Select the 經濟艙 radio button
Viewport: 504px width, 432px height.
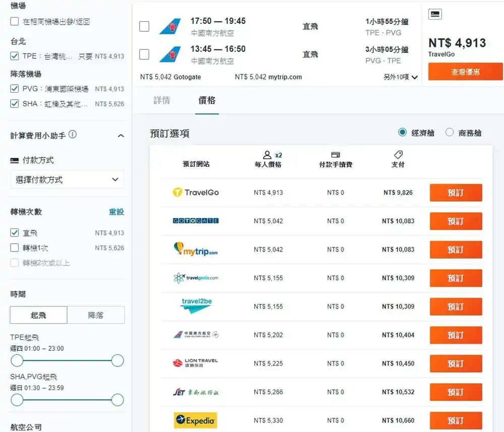(402, 132)
